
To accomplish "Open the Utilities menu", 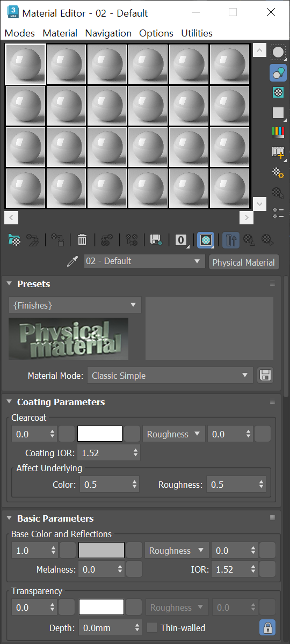I will [197, 33].
